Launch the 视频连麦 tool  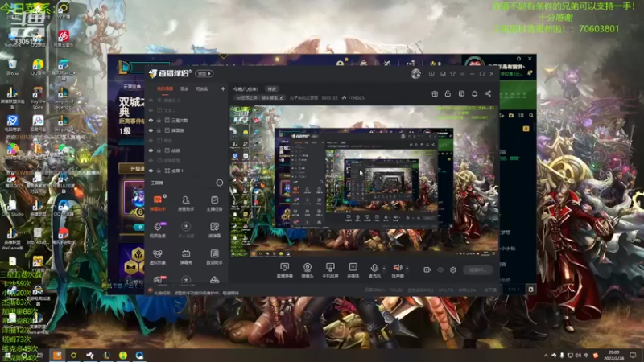pyautogui.click(x=158, y=230)
